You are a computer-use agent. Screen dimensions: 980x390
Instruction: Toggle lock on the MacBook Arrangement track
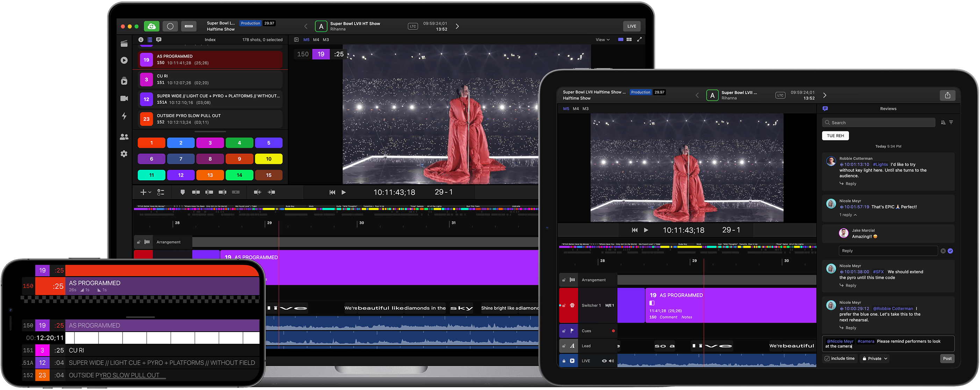139,242
